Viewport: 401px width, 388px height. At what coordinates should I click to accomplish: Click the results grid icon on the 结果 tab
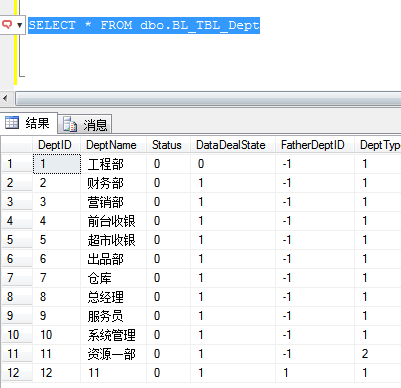[12, 123]
